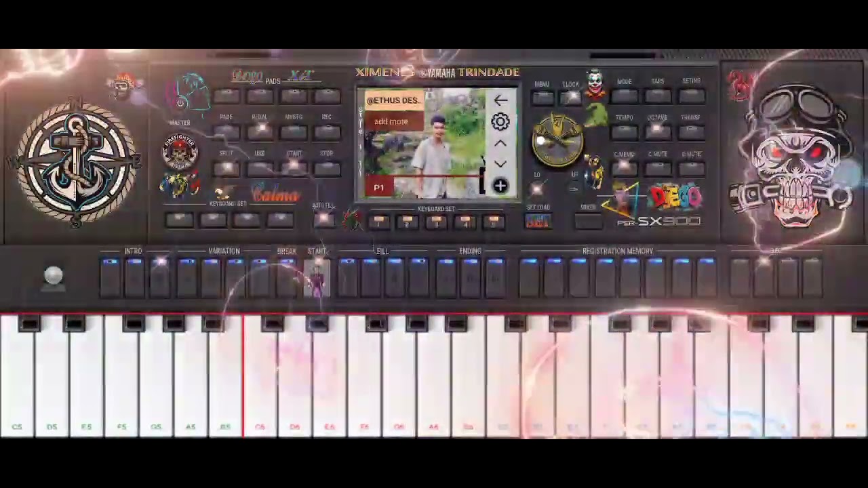This screenshot has width=868, height=488.
Task: Toggle the C.MEMO button
Action: click(625, 167)
